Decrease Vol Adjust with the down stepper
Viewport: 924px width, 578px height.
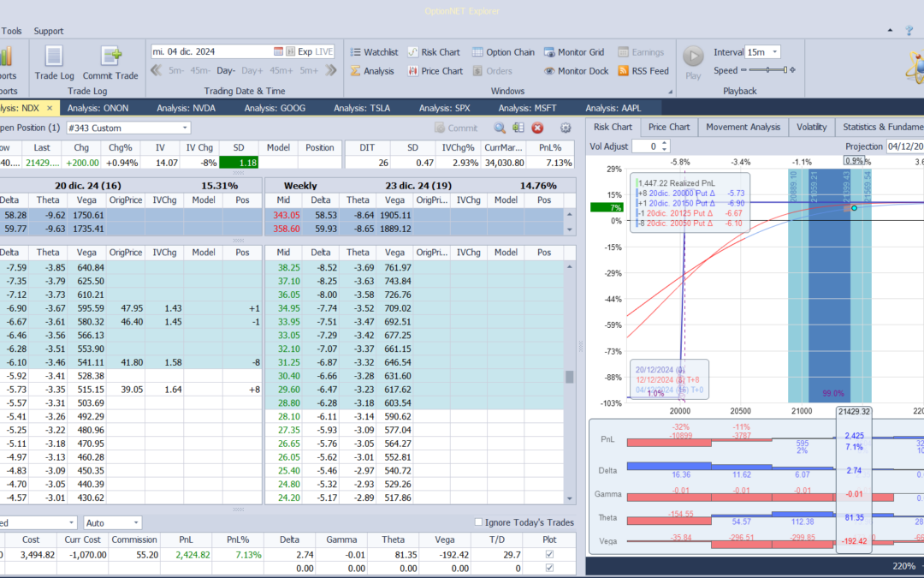(x=665, y=149)
